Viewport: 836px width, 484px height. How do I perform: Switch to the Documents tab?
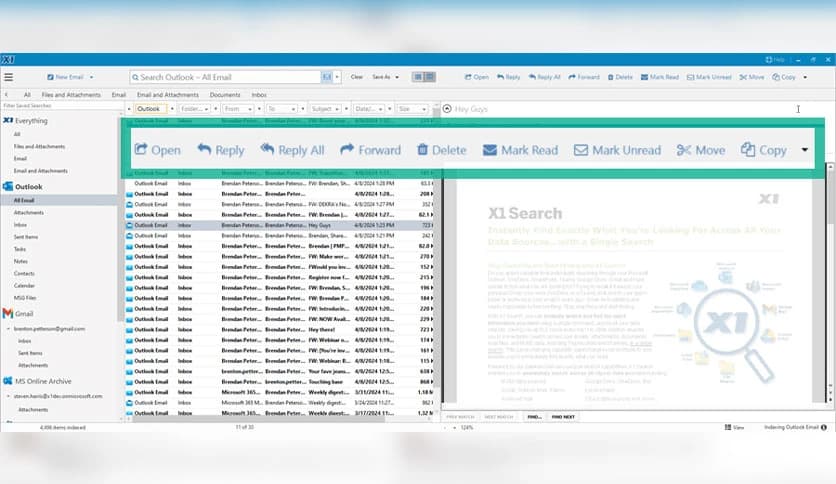coord(224,95)
